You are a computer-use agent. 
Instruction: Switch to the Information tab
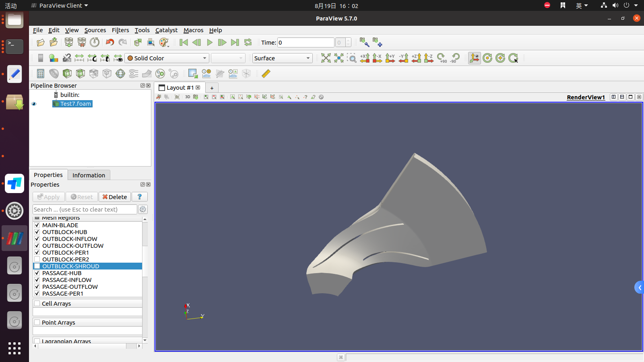(89, 175)
